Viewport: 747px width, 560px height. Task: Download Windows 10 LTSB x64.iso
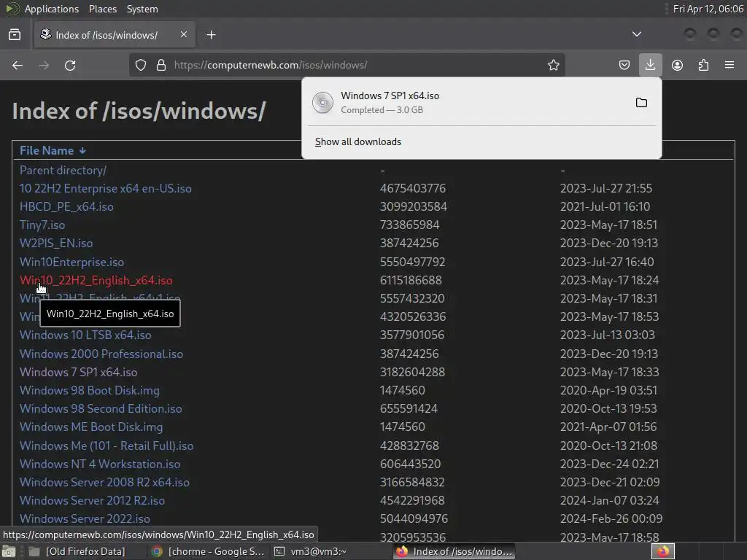[85, 335]
